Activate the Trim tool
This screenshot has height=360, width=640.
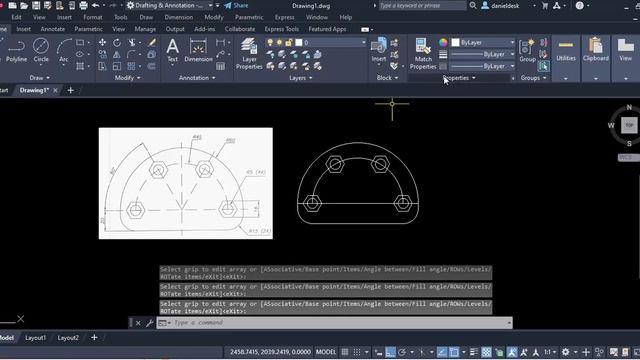pos(132,42)
